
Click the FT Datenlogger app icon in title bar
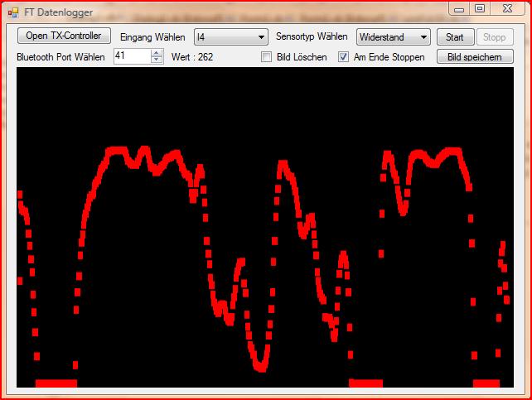[13, 13]
